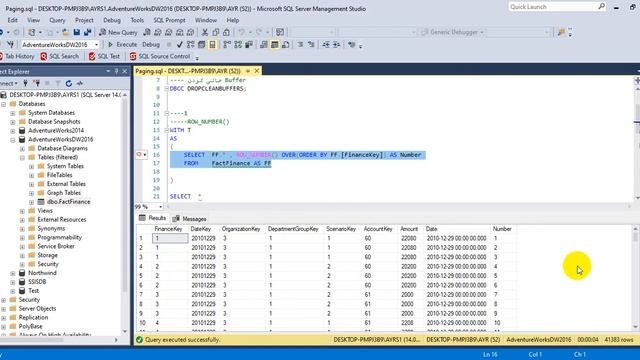Collapse the Tables (filtered) folder

coord(22,158)
